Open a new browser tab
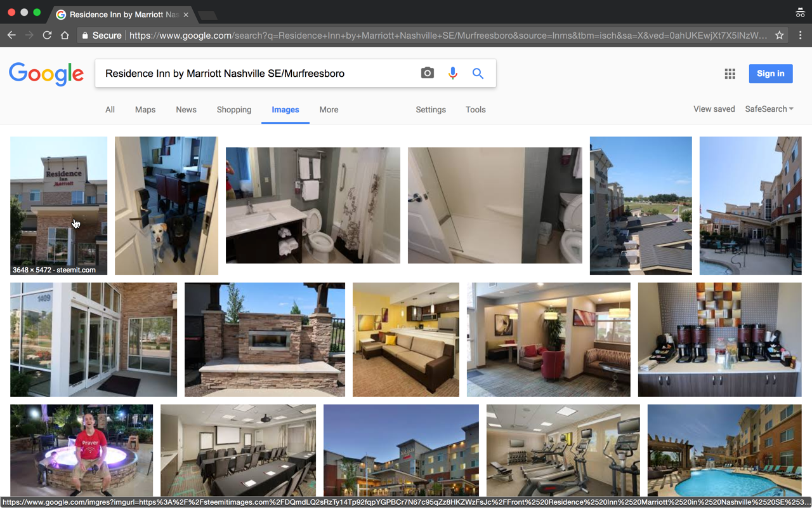812x508 pixels. pyautogui.click(x=207, y=15)
